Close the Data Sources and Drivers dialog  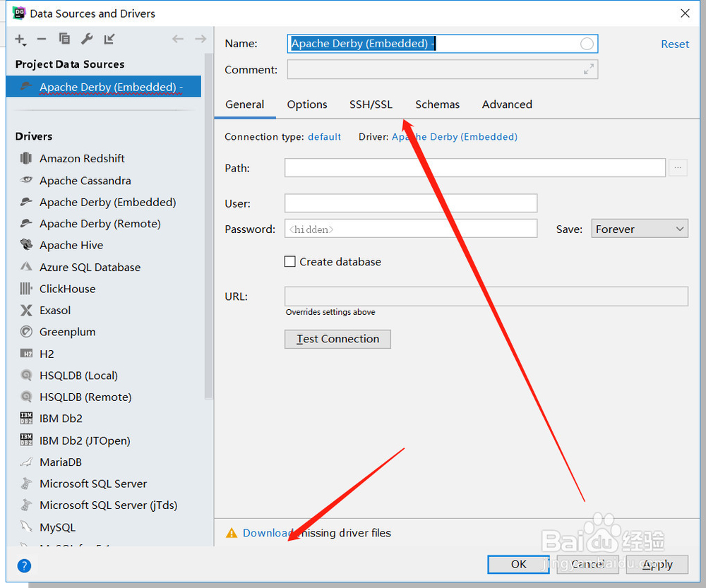685,13
